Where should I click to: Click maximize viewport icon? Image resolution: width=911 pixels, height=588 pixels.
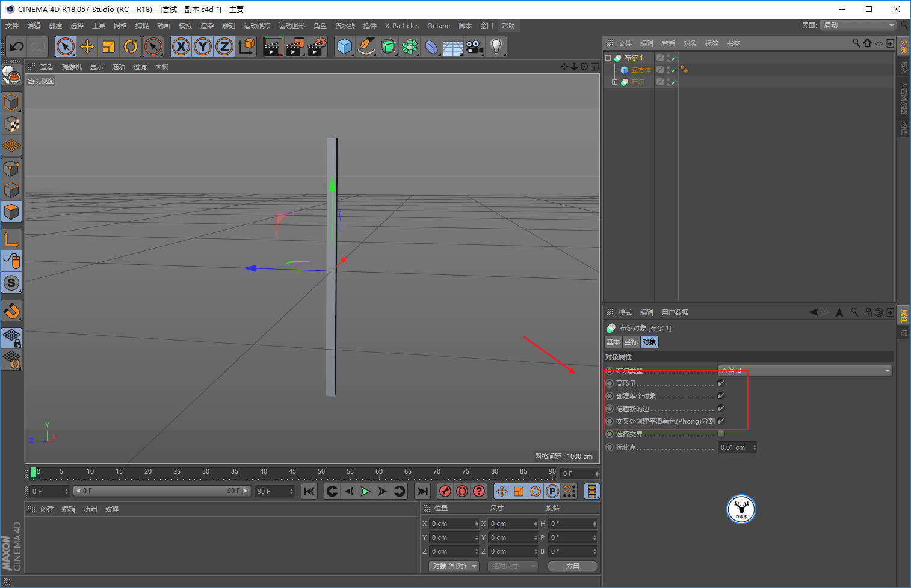click(594, 67)
